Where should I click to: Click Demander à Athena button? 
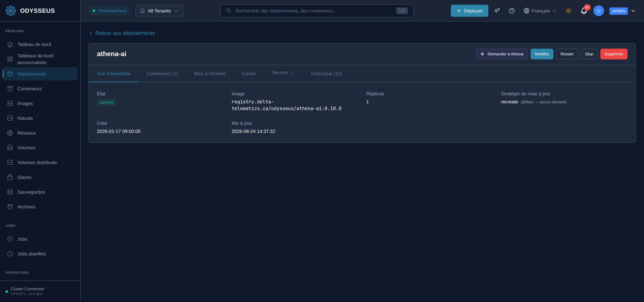click(502, 54)
